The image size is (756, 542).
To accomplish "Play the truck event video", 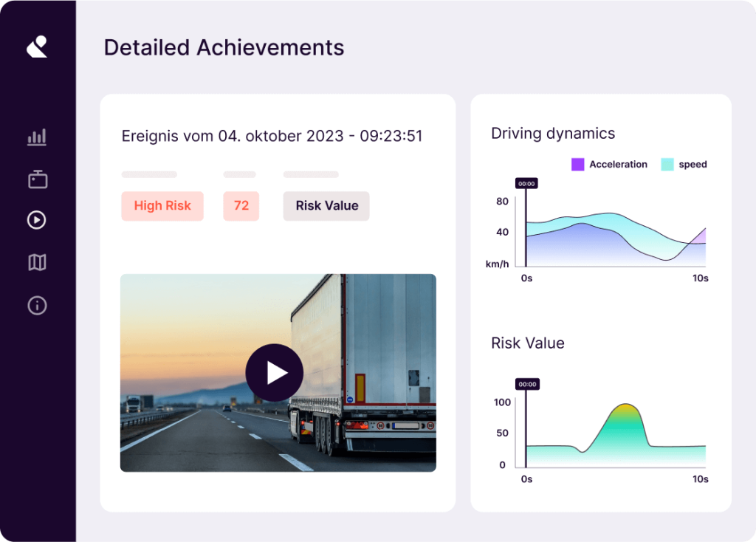I will (x=275, y=372).
